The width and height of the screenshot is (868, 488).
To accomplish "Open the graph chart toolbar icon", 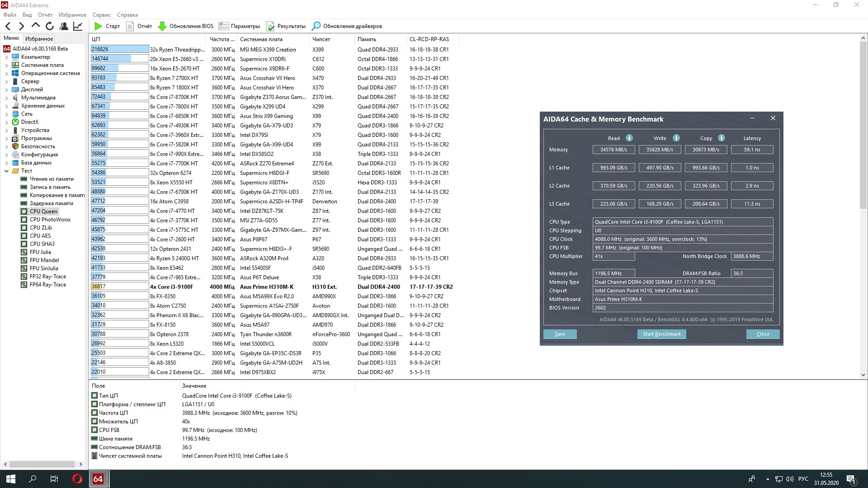I will tap(78, 26).
